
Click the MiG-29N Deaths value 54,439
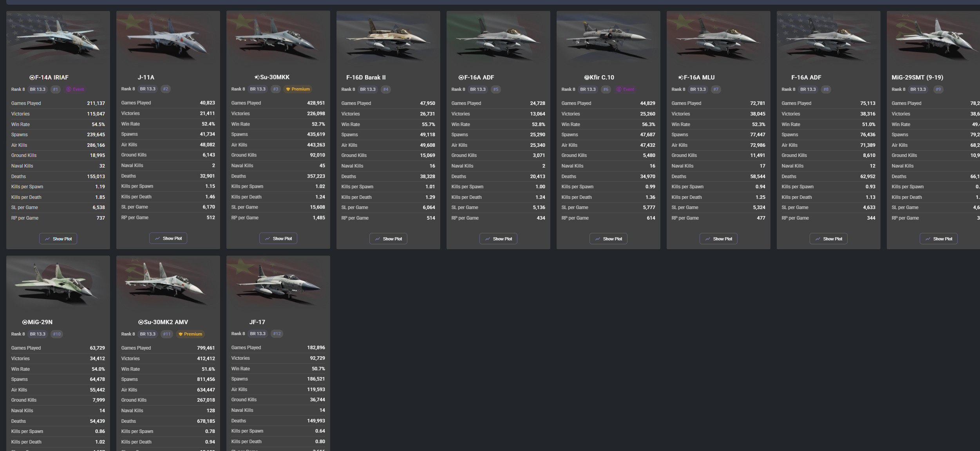coord(98,421)
